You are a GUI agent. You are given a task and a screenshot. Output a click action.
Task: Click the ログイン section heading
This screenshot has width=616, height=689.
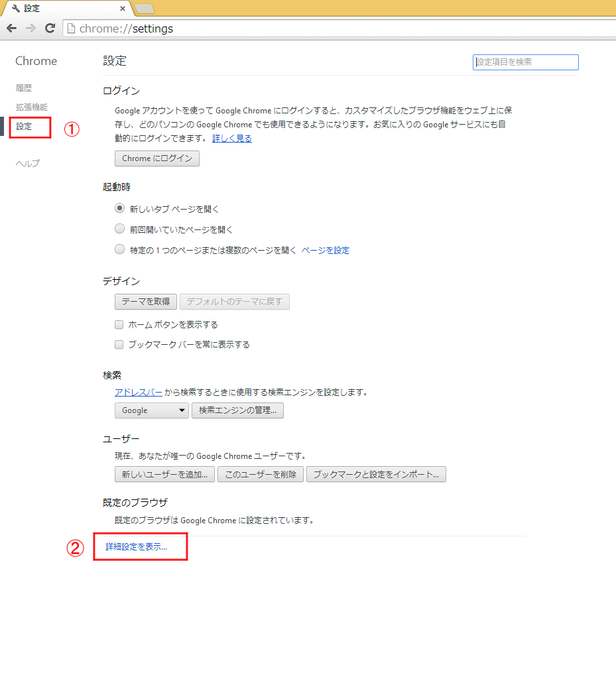pyautogui.click(x=121, y=91)
